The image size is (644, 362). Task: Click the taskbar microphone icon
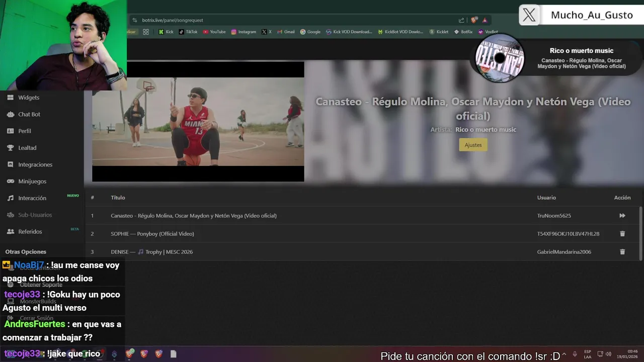coord(575,354)
